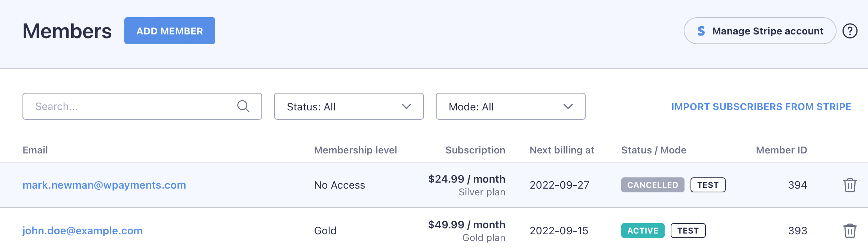Click the Email column header
Image resolution: width=868 pixels, height=250 pixels.
point(35,150)
